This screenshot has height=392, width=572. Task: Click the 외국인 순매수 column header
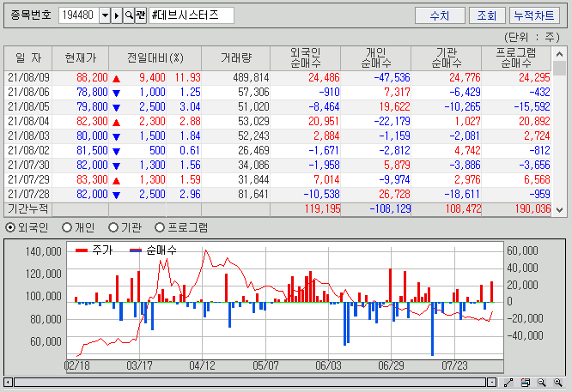click(x=306, y=58)
